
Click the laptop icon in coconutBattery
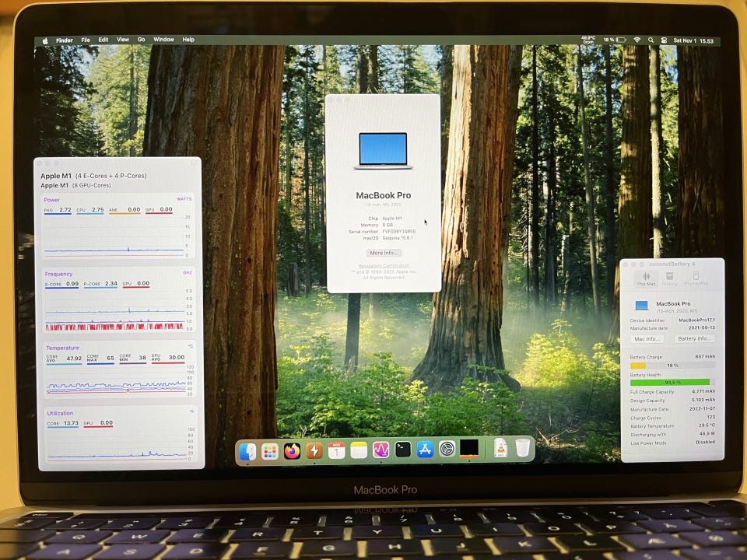[x=642, y=305]
